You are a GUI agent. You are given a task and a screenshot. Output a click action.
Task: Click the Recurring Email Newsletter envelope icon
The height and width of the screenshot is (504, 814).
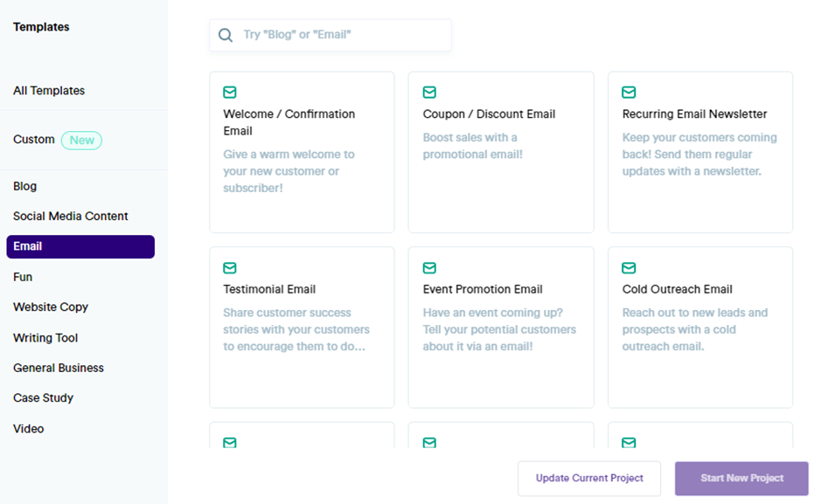(629, 92)
